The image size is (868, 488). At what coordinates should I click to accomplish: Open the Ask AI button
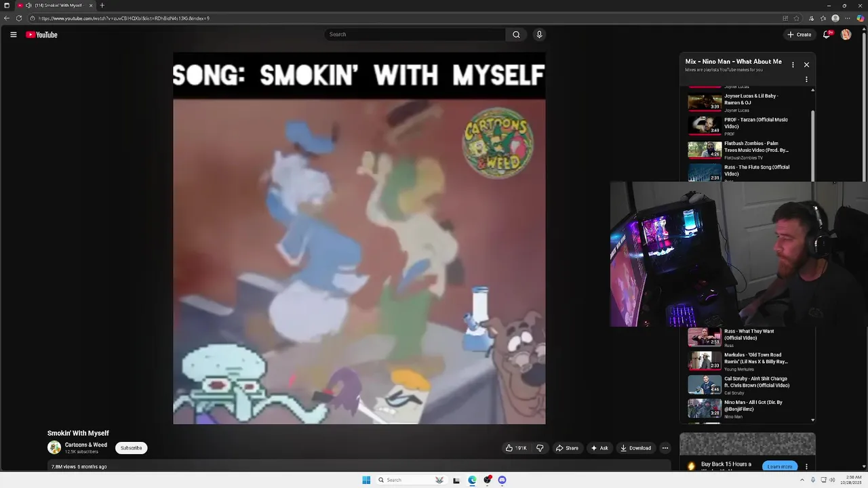(599, 448)
